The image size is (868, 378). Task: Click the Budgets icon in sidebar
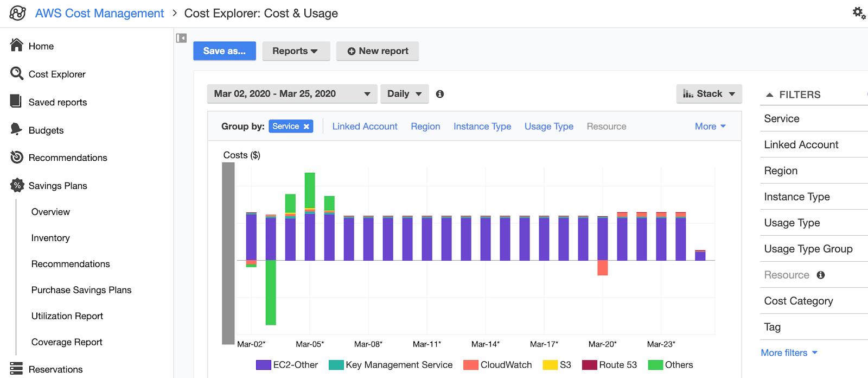16,129
